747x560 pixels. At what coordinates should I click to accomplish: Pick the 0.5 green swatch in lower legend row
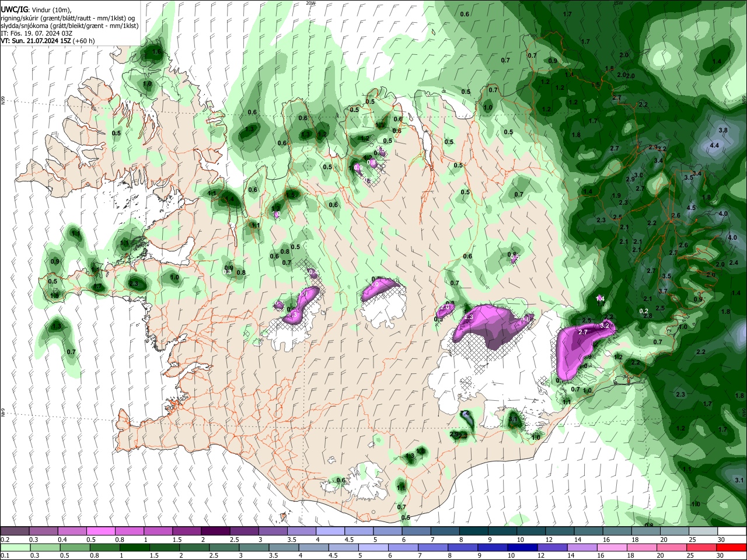(75, 547)
